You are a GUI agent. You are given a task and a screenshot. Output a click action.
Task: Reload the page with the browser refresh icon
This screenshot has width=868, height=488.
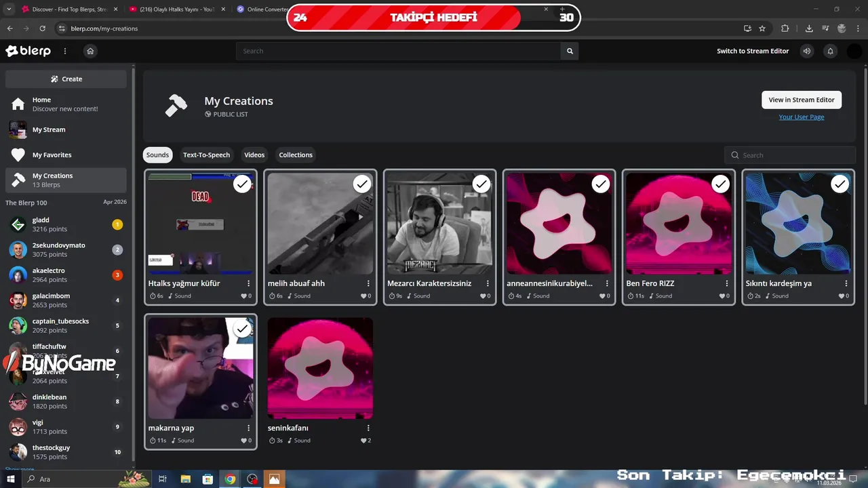(42, 28)
